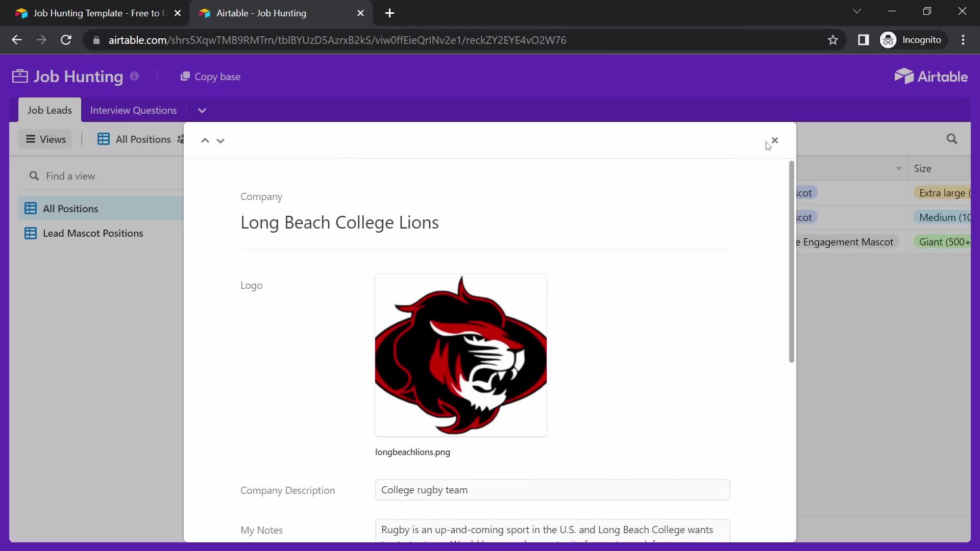Click the incognito profile icon in browser
Screen dimensions: 980x551
point(890,40)
